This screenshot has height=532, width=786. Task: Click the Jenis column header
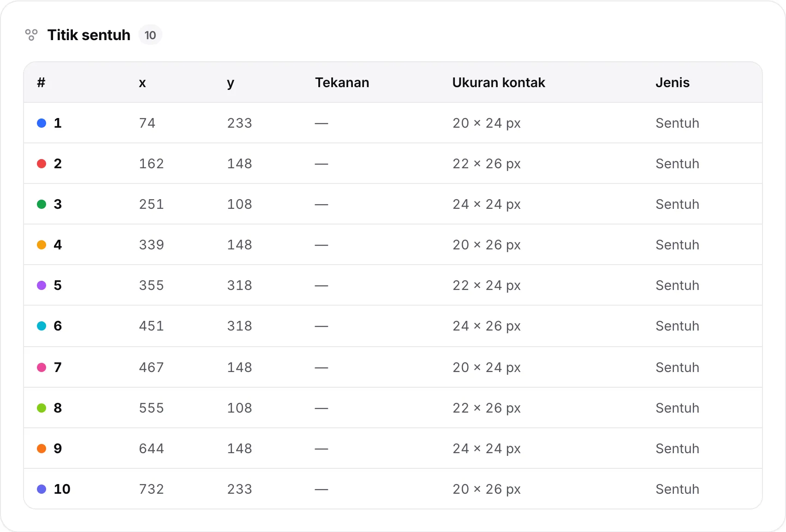pyautogui.click(x=673, y=83)
